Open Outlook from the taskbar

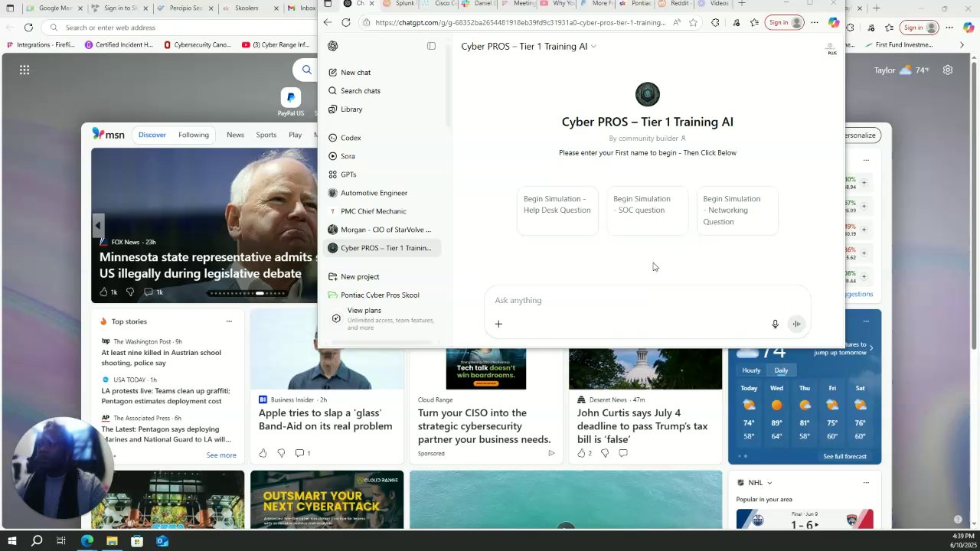pos(162,541)
